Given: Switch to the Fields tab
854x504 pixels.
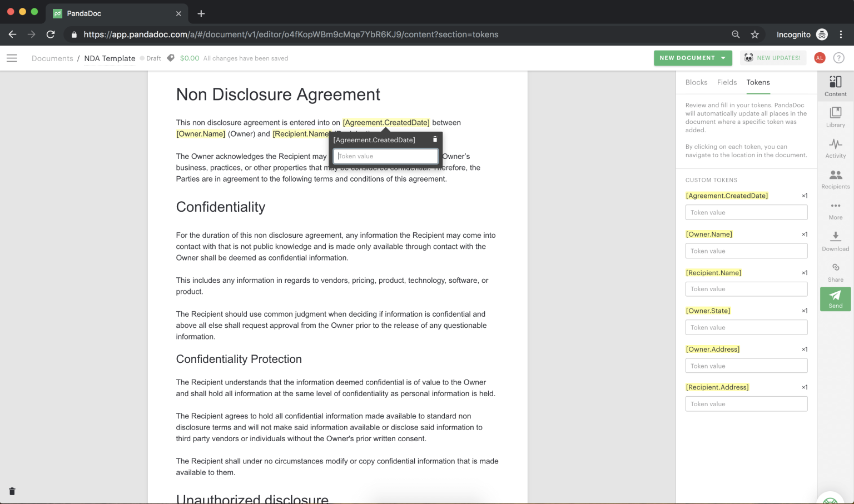Looking at the screenshot, I should click(727, 82).
